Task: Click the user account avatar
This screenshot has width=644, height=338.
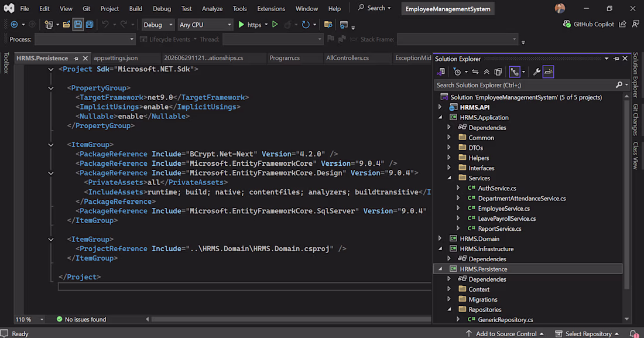Action: [x=560, y=8]
